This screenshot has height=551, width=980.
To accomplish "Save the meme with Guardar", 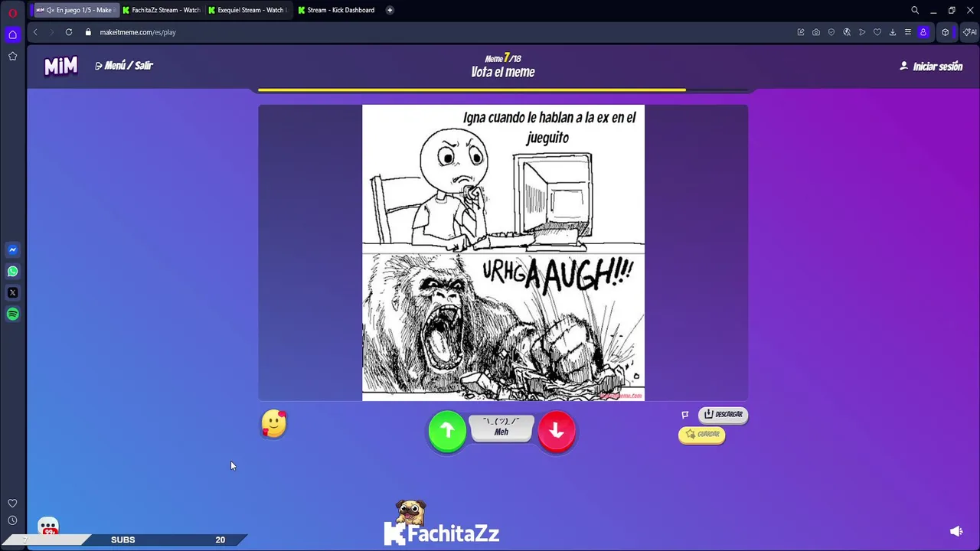I will (x=702, y=434).
